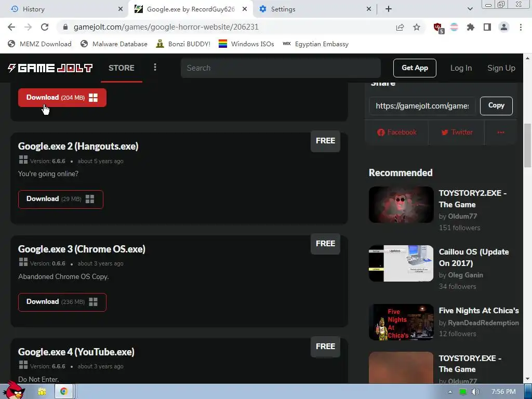
Task: Show hidden tray icons arrow
Action: [450, 392]
